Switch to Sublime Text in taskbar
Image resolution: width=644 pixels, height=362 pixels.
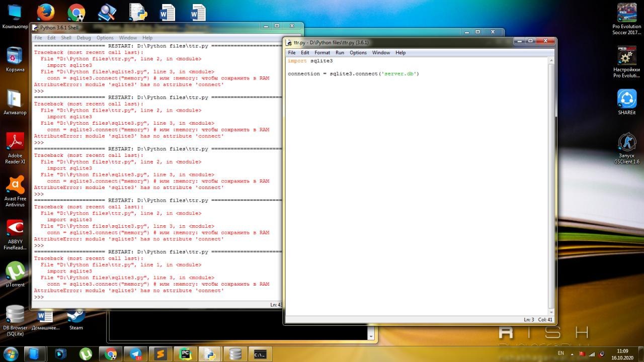point(160,354)
